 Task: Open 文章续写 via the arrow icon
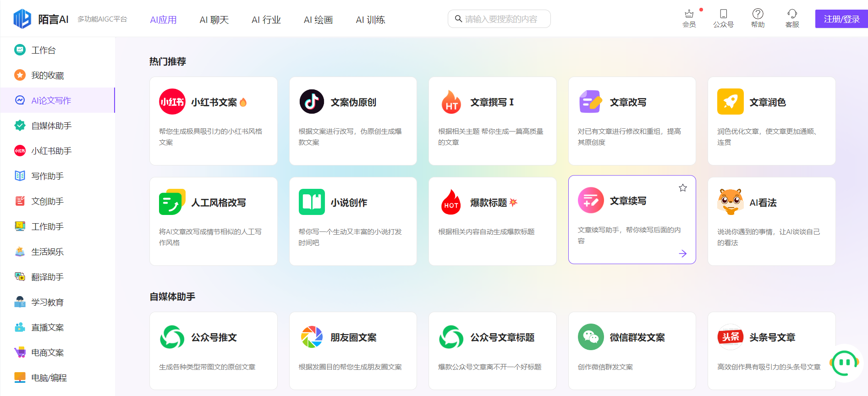[683, 253]
